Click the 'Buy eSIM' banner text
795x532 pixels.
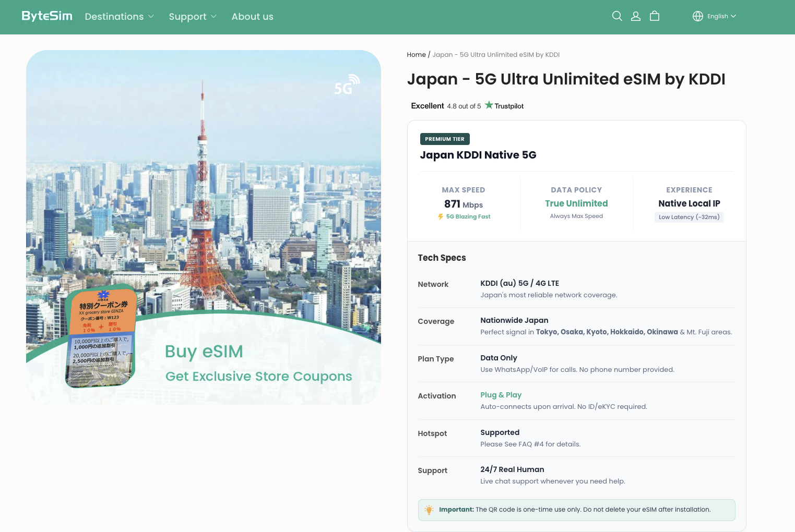pyautogui.click(x=204, y=352)
